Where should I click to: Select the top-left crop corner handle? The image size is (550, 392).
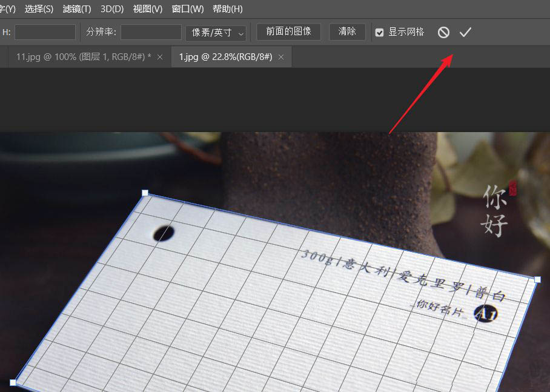point(145,193)
